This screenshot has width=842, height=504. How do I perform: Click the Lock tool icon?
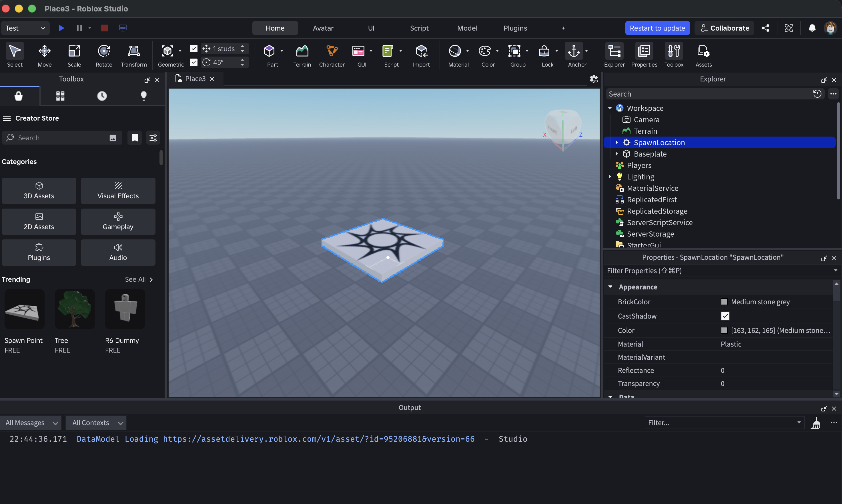pos(544,51)
